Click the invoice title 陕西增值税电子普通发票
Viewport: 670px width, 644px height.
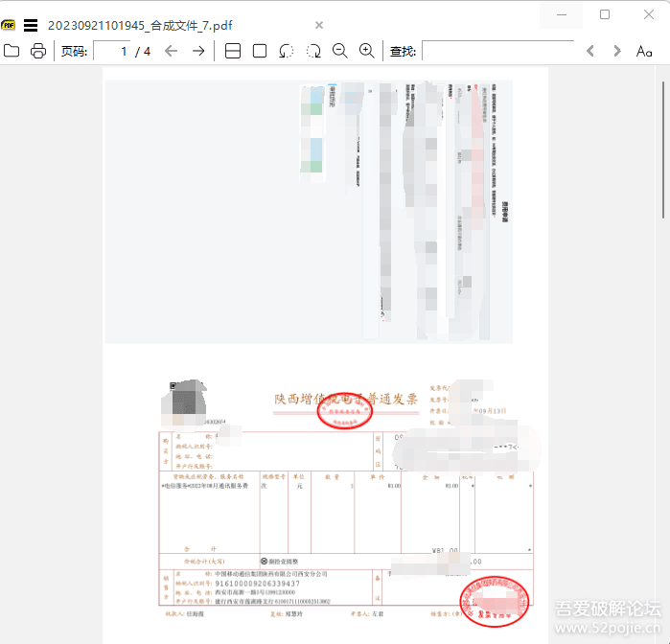[346, 399]
